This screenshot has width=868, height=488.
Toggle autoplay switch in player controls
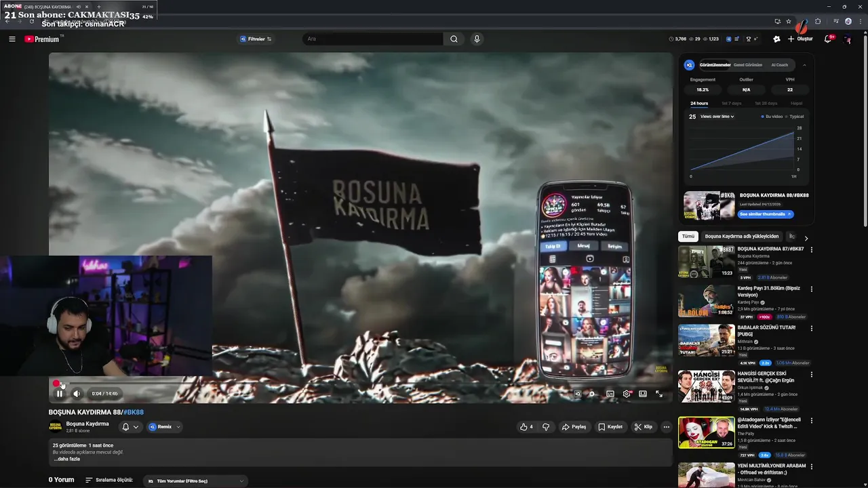[592, 394]
